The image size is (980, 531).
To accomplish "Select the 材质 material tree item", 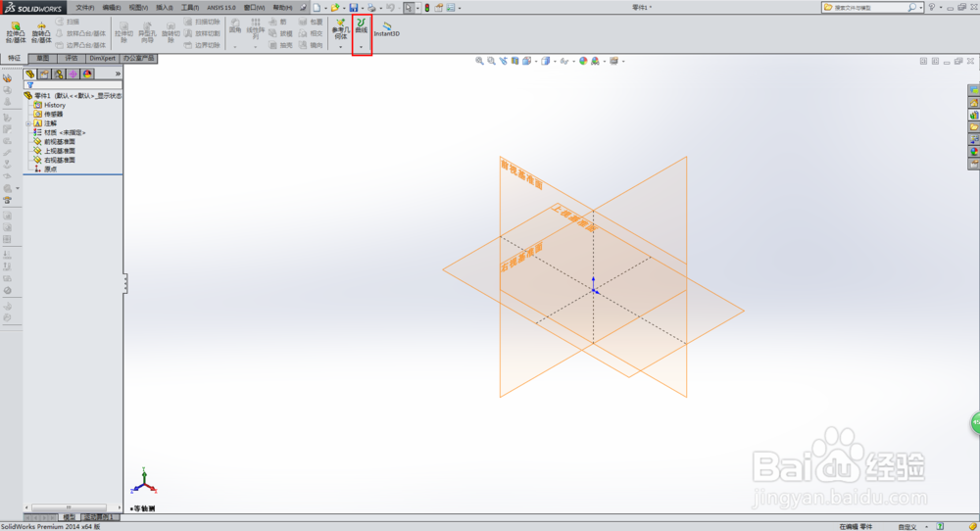I will [60, 132].
